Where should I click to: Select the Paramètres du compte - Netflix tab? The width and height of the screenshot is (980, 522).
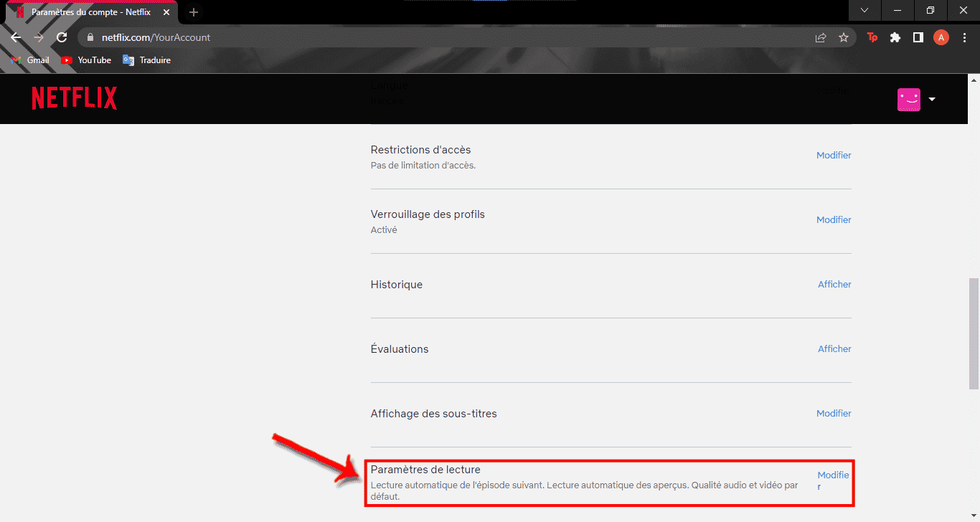92,12
